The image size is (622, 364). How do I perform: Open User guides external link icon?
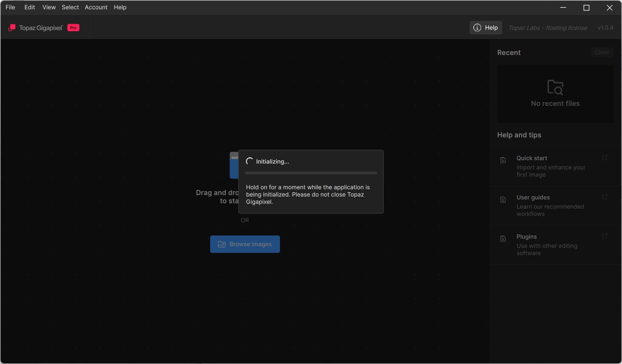coord(605,197)
